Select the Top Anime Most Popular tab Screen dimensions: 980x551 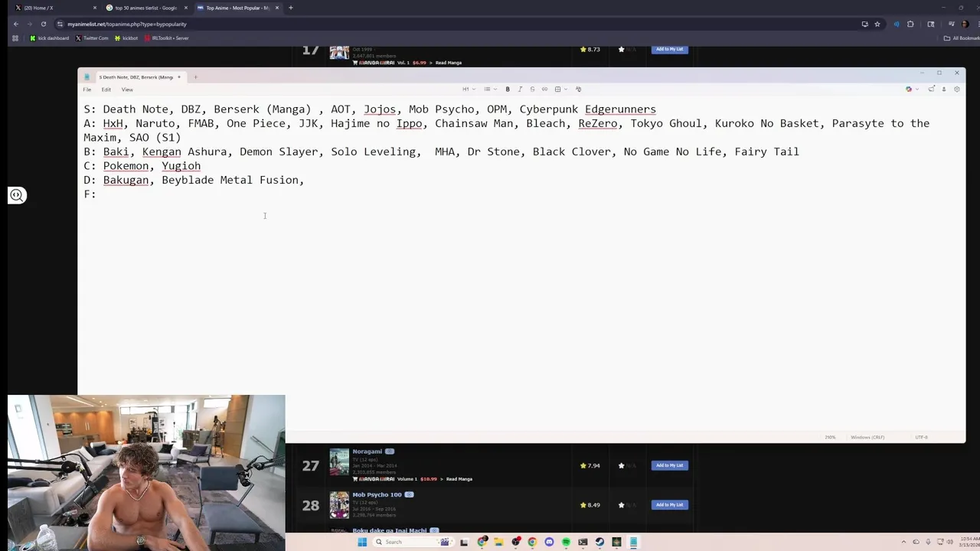(237, 8)
